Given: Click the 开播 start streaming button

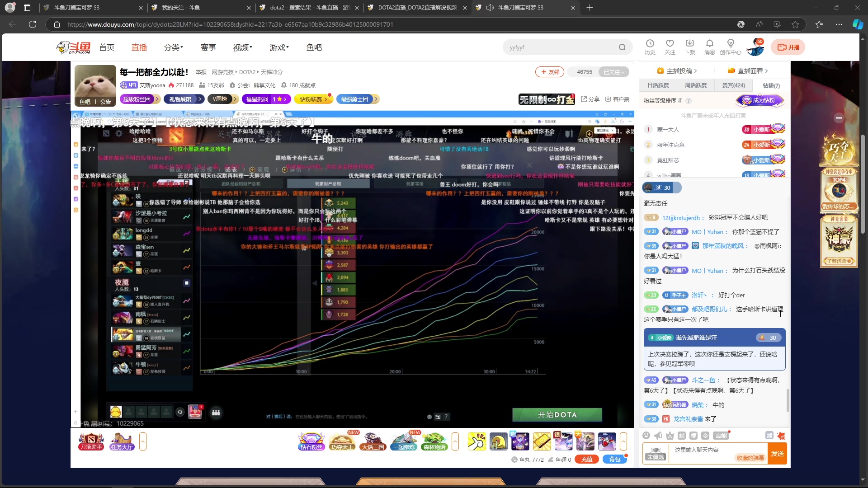Looking at the screenshot, I should click(x=788, y=47).
